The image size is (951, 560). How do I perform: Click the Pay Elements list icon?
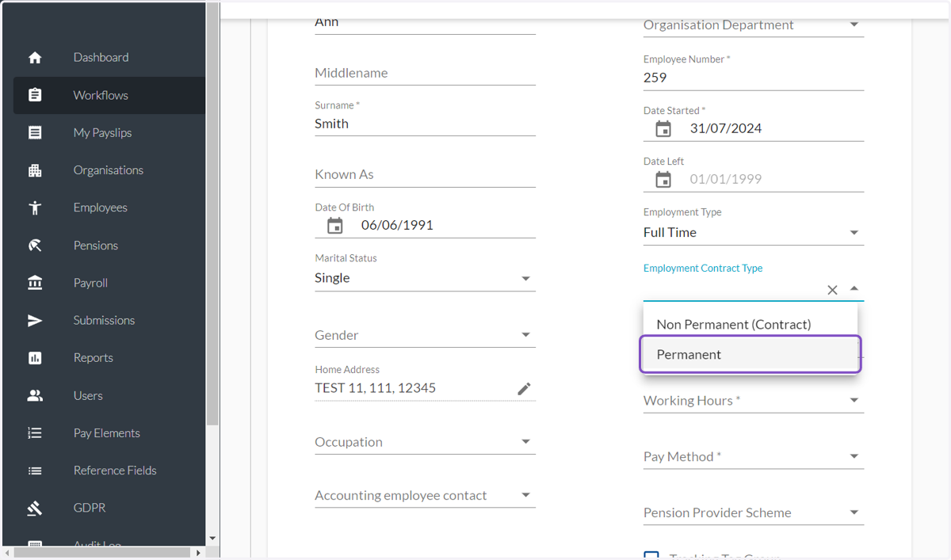pyautogui.click(x=35, y=433)
